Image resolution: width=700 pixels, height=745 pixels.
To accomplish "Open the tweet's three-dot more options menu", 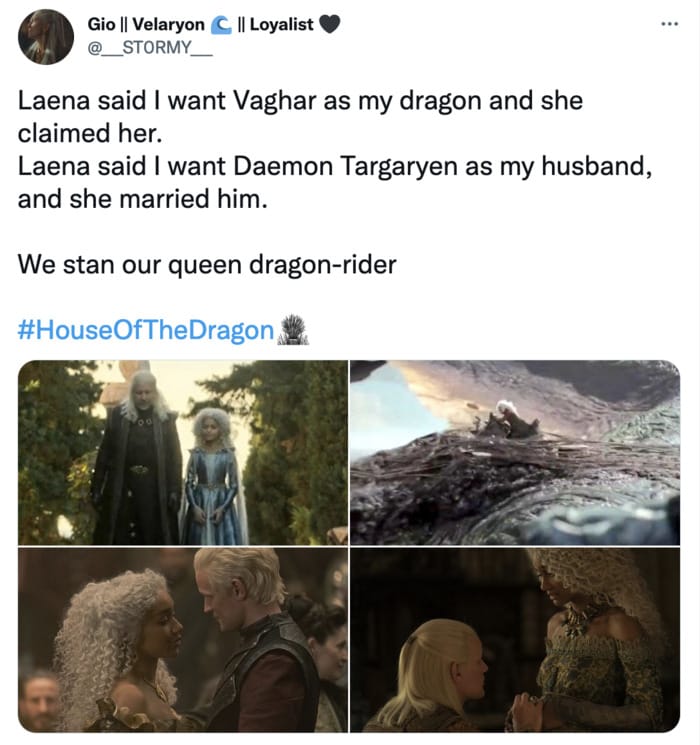I will pyautogui.click(x=670, y=24).
